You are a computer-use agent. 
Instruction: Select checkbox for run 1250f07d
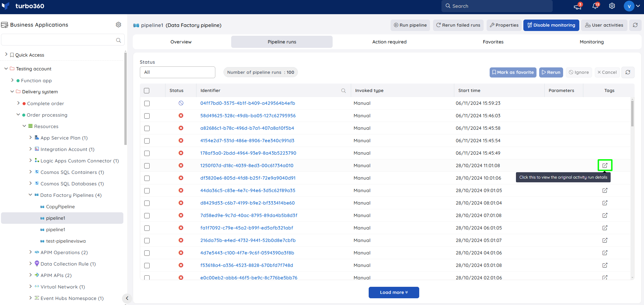(147, 166)
